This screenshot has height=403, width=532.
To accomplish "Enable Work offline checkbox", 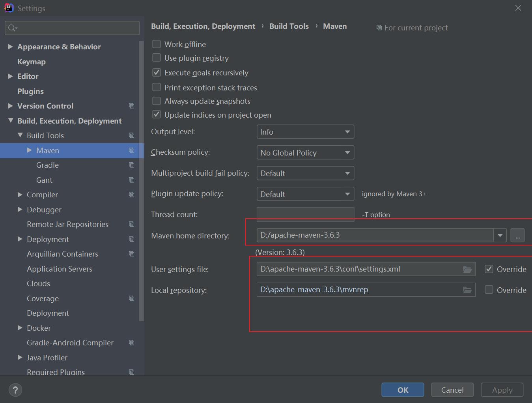I will (x=157, y=44).
